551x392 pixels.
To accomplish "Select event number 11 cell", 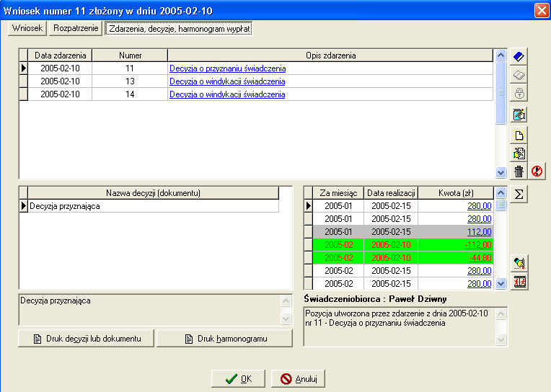I will coord(130,68).
